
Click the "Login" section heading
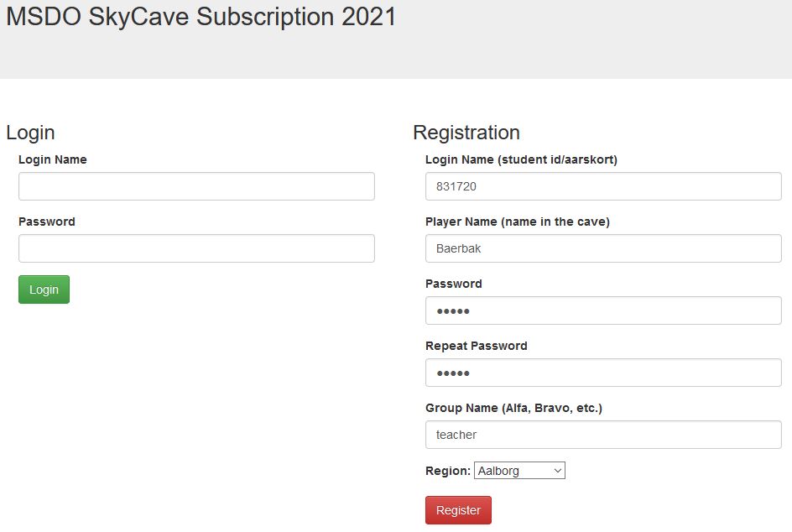tap(30, 133)
